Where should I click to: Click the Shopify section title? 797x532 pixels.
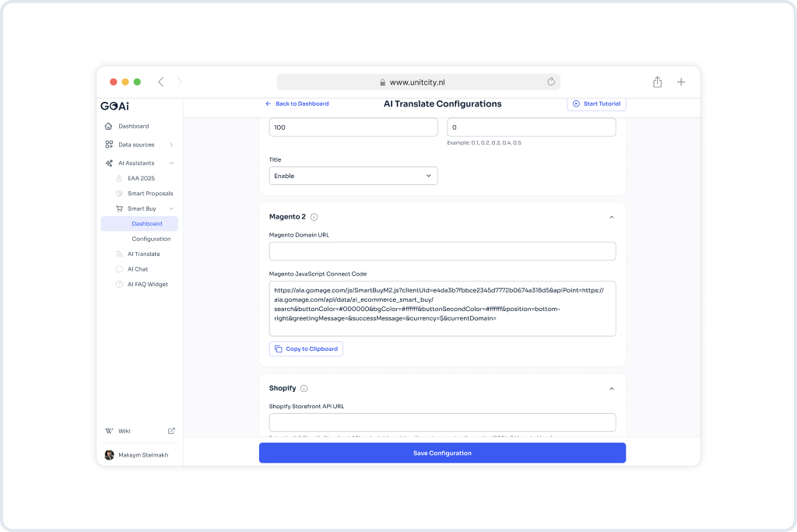[x=282, y=388]
